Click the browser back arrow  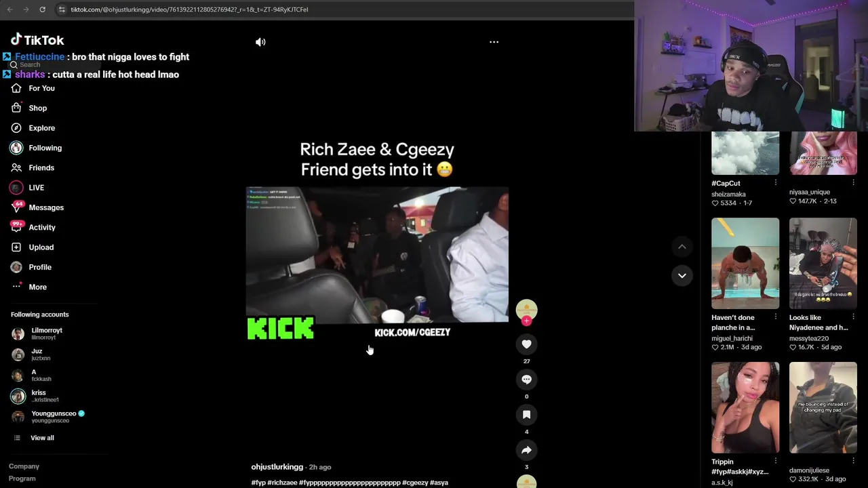[x=9, y=9]
